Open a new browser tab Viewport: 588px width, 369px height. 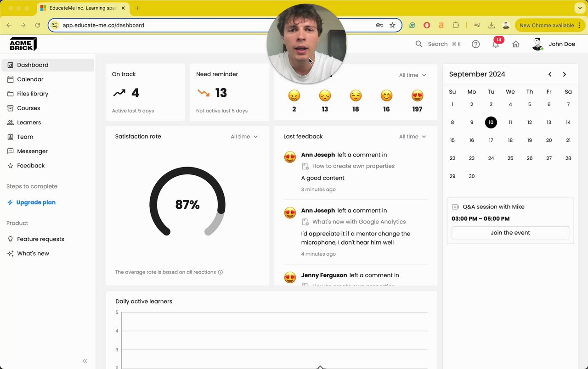137,8
